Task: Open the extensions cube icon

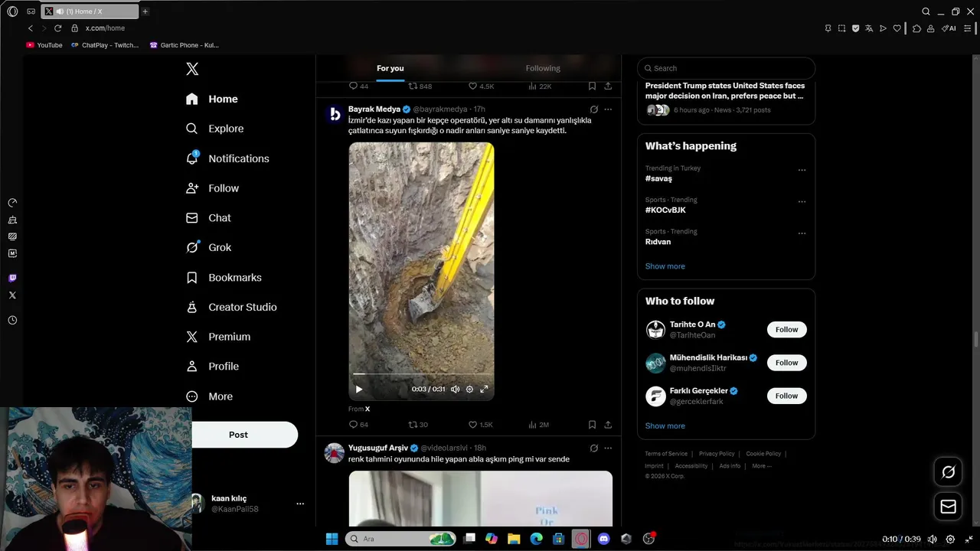Action: 916,28
